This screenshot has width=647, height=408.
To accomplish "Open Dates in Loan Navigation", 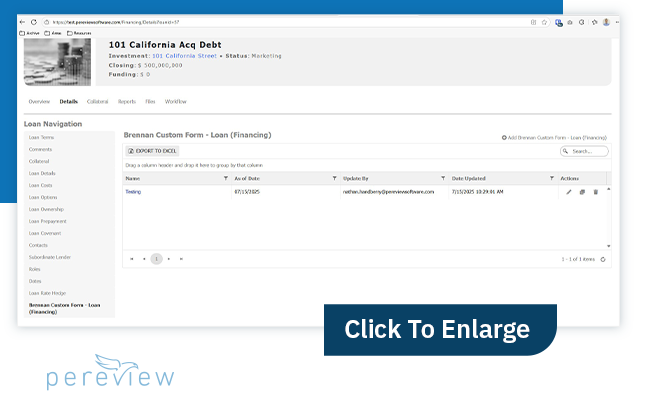I will point(35,281).
